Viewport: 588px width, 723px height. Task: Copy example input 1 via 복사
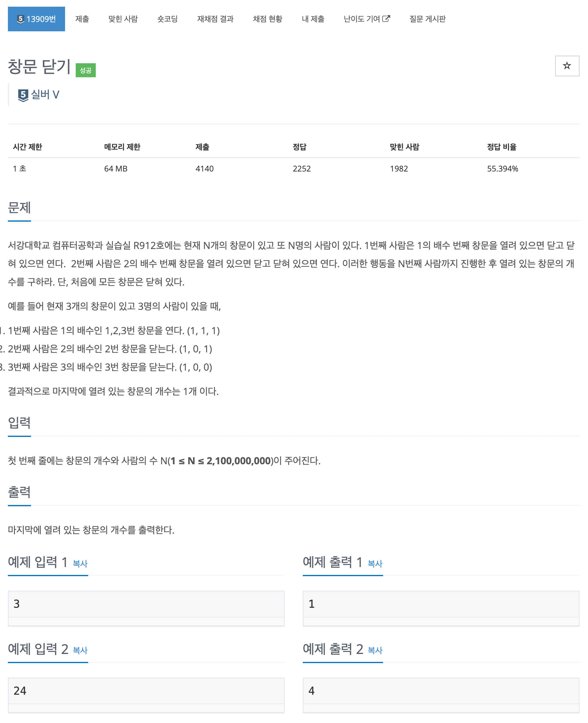pos(80,563)
